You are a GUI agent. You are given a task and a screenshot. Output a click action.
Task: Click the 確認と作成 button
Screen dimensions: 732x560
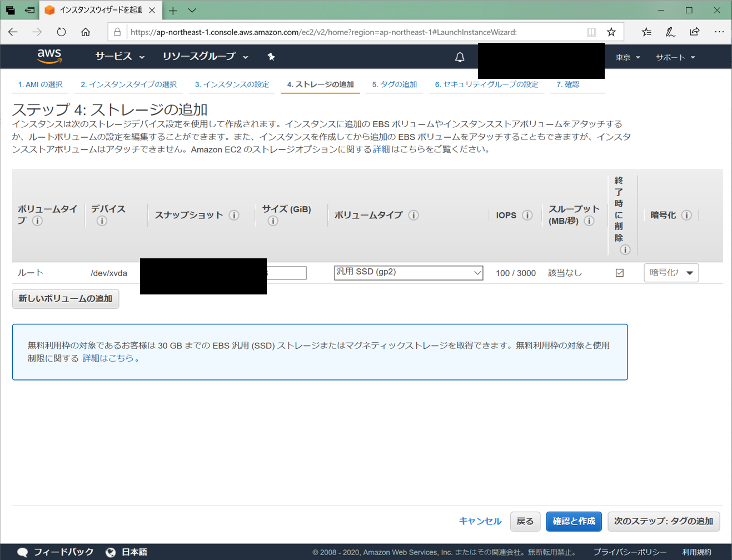574,521
